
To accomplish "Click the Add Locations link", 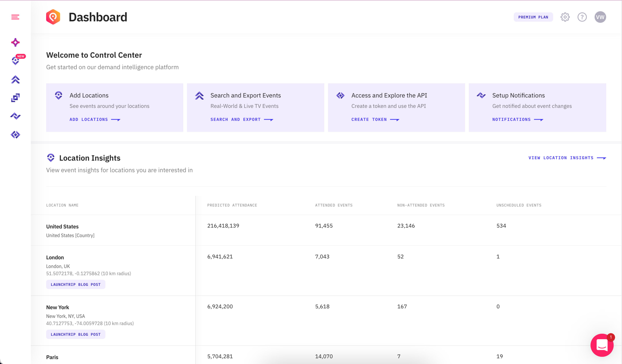I will click(x=94, y=119).
